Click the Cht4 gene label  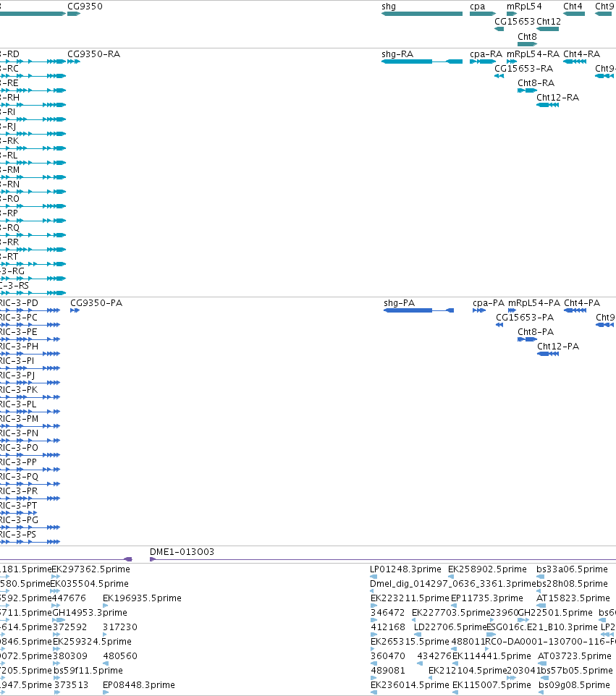pyautogui.click(x=573, y=7)
